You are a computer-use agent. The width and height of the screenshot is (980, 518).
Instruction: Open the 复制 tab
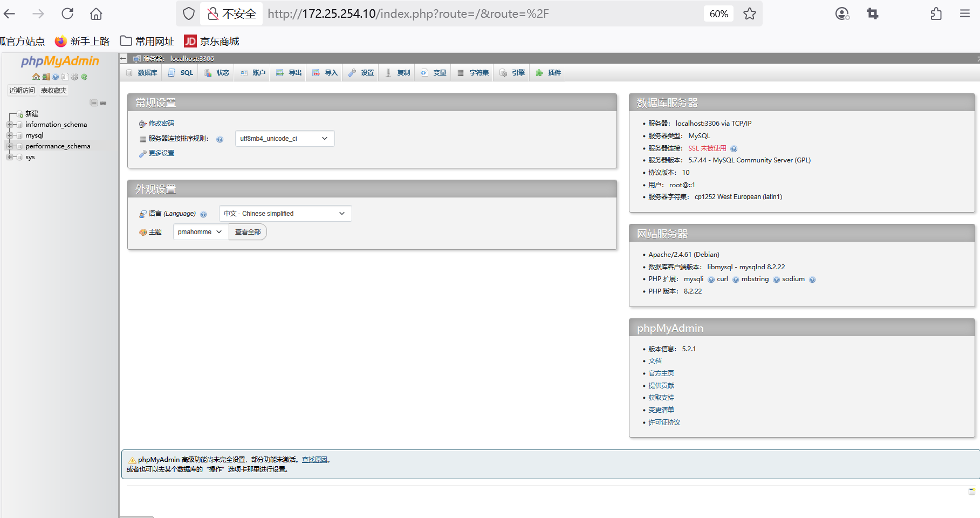pyautogui.click(x=397, y=73)
